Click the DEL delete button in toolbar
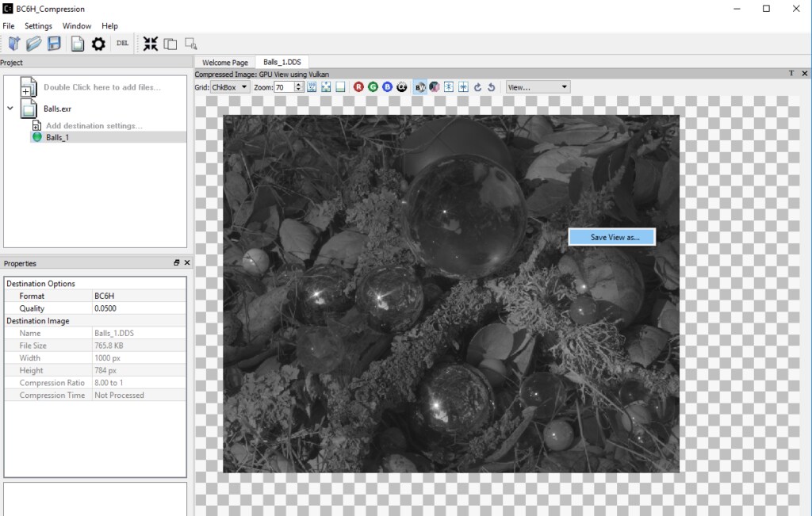 coord(122,44)
